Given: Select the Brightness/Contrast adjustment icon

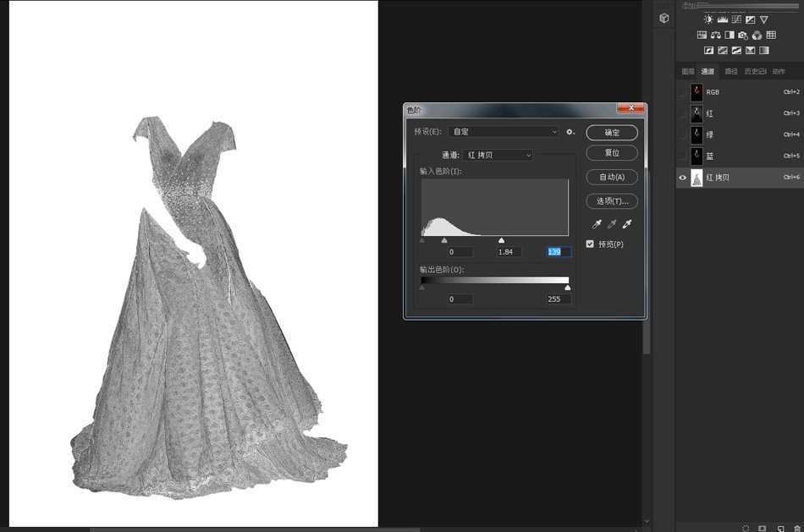Looking at the screenshot, I should click(x=708, y=19).
